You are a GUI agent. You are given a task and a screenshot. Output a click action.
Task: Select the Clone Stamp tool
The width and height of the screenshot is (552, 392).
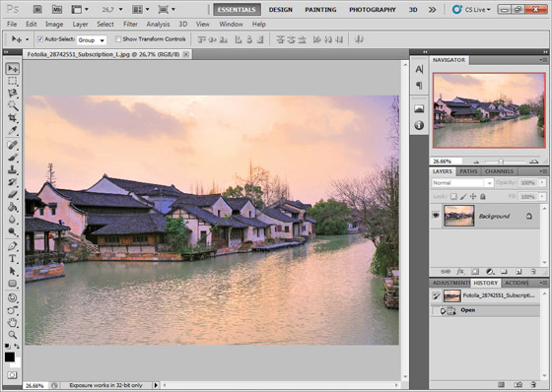tap(12, 169)
